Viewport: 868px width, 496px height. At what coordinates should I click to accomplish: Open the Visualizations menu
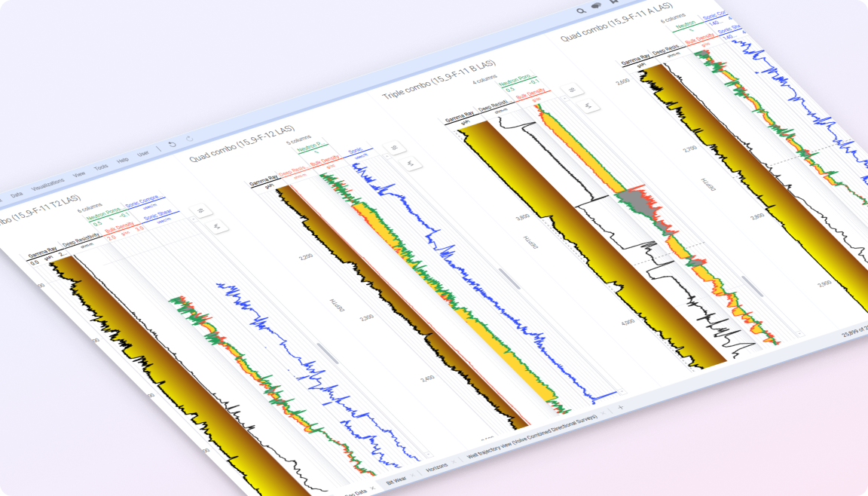tap(47, 184)
